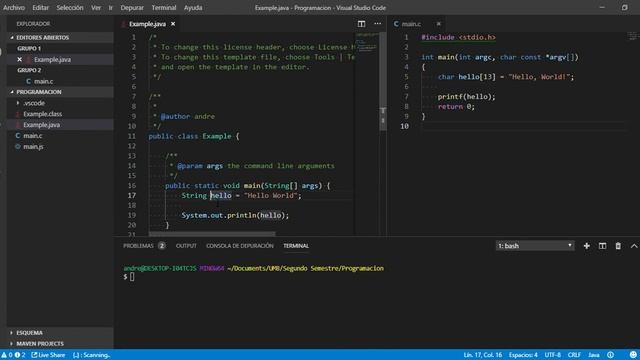Click the Live Share status button
The image size is (640, 360).
pyautogui.click(x=48, y=355)
